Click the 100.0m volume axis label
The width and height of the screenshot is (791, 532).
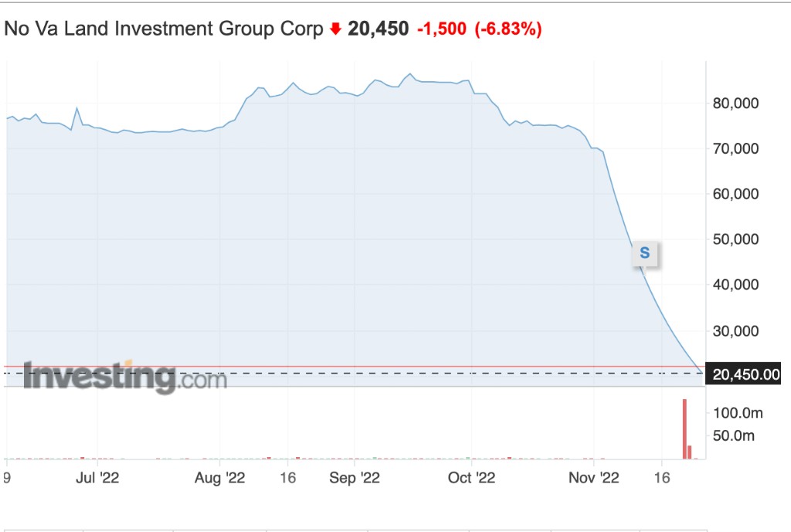738,413
